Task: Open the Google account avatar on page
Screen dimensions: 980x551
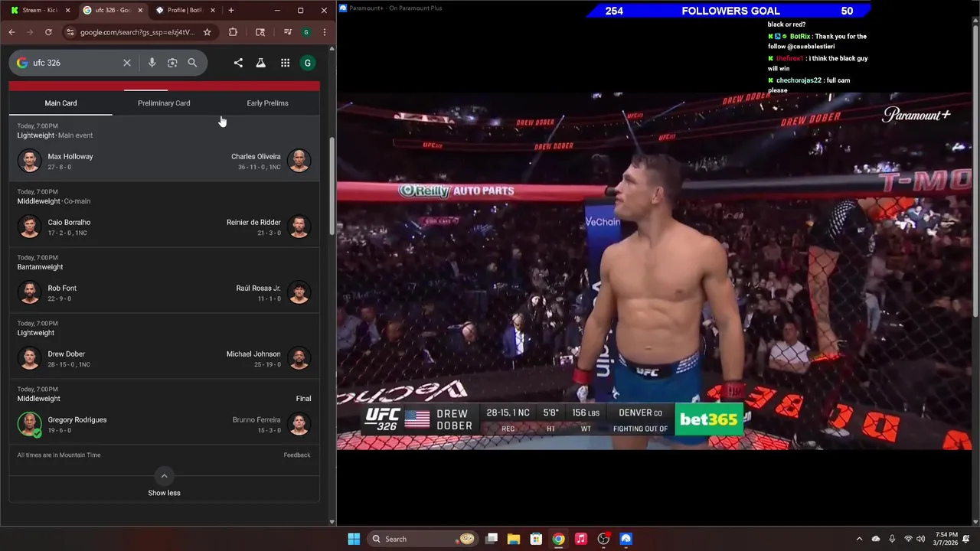Action: coord(308,63)
